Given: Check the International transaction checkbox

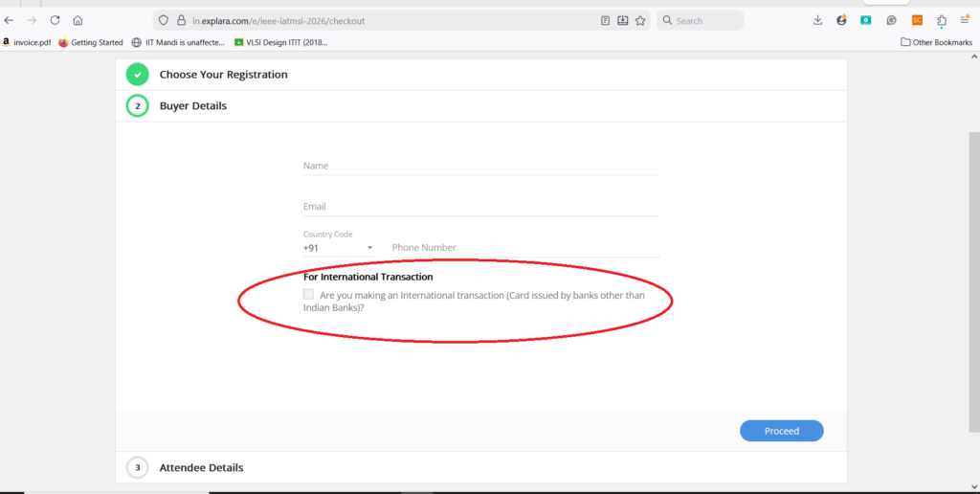Looking at the screenshot, I should pyautogui.click(x=308, y=295).
